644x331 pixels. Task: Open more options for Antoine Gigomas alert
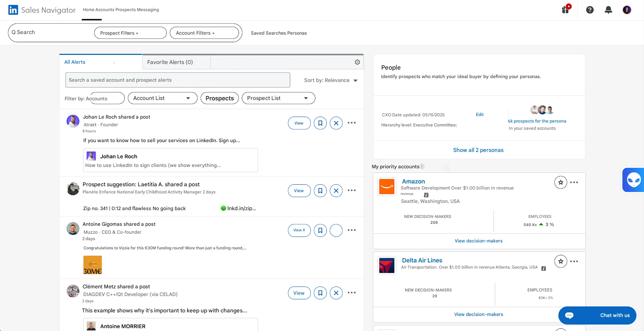(352, 230)
